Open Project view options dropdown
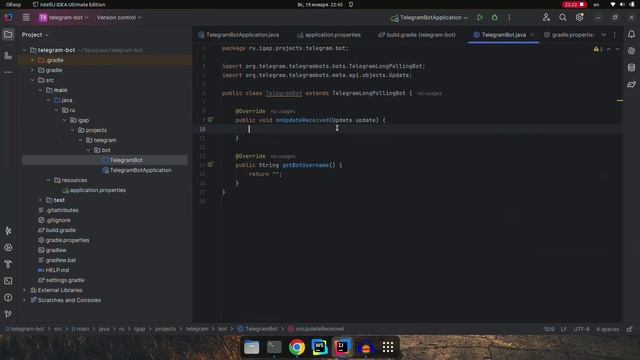 click(35, 35)
